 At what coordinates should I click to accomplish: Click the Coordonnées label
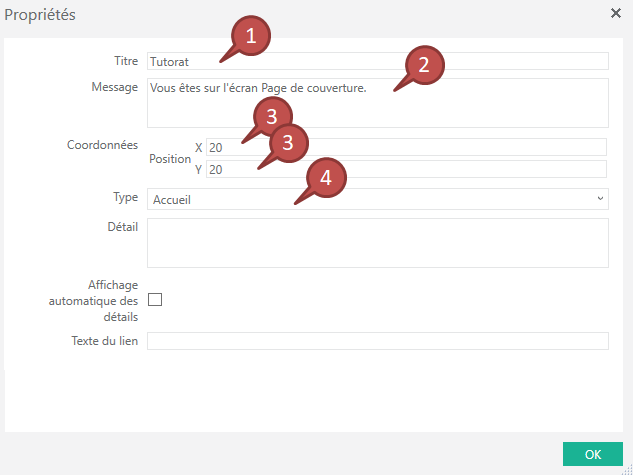tap(102, 145)
